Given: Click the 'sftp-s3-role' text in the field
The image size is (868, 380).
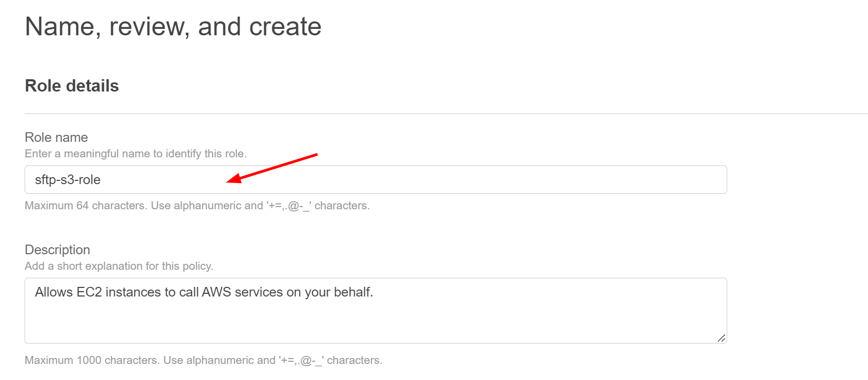Looking at the screenshot, I should [67, 180].
